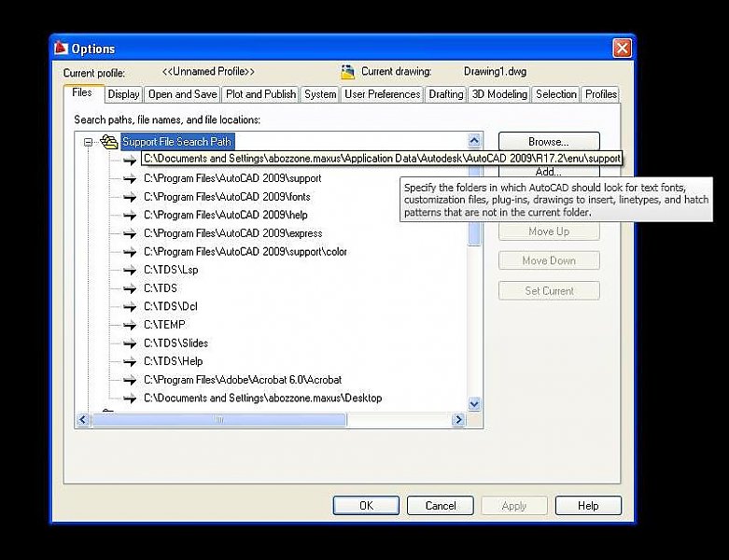Click arrow icon beside AutoCAD 2009\help path
Image resolution: width=729 pixels, height=560 pixels.
(x=129, y=216)
